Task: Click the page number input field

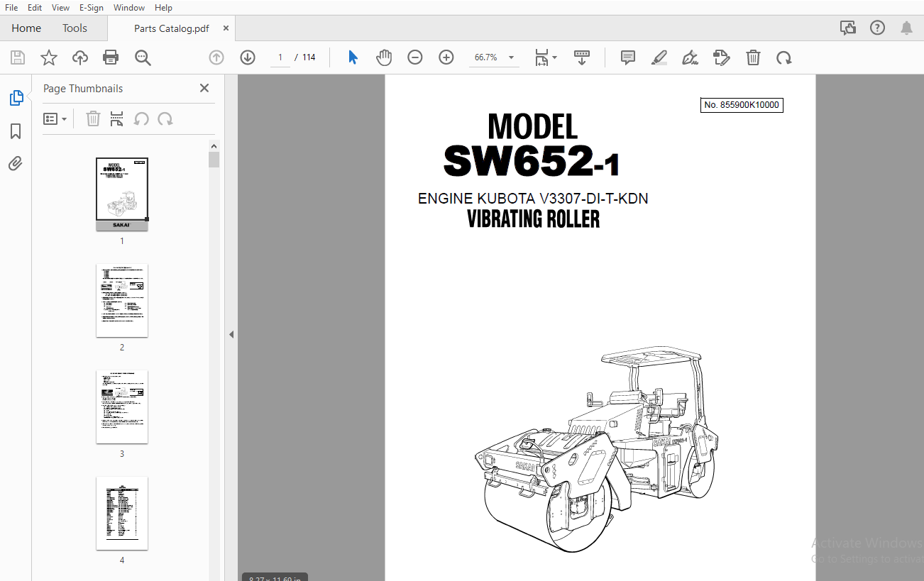Action: pos(280,57)
